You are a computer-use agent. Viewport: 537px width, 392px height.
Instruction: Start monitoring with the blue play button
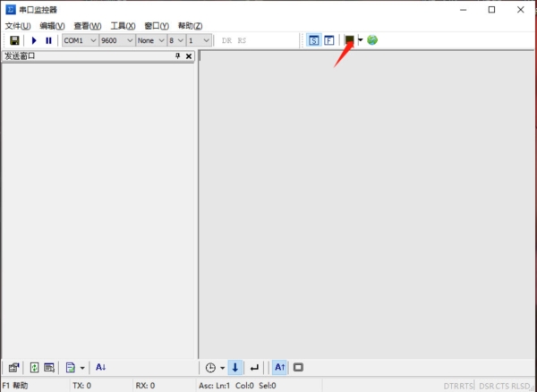click(x=34, y=40)
